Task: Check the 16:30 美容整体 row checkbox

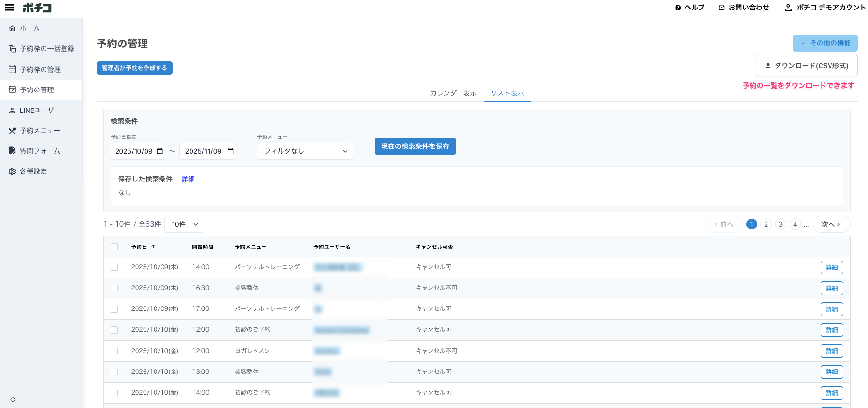Action: point(114,288)
